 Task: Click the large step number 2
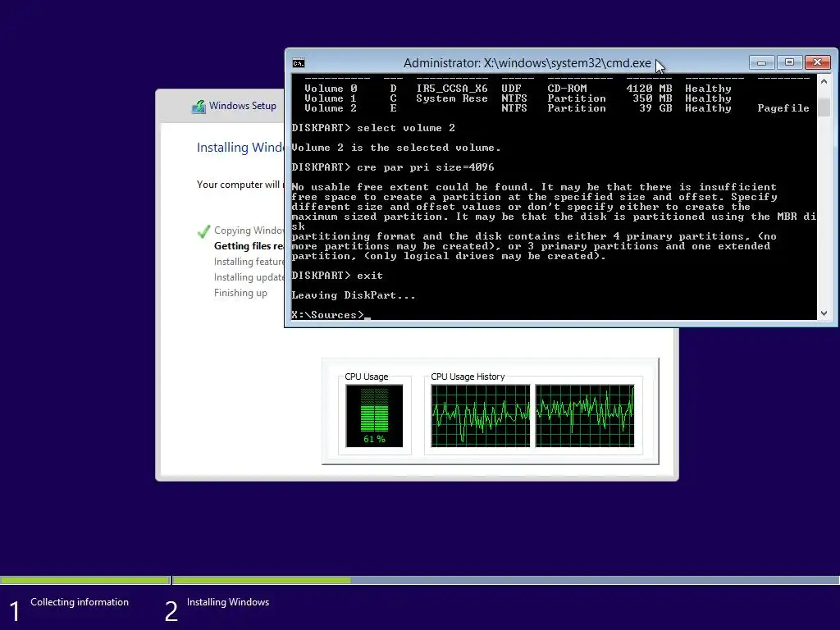[x=171, y=612]
